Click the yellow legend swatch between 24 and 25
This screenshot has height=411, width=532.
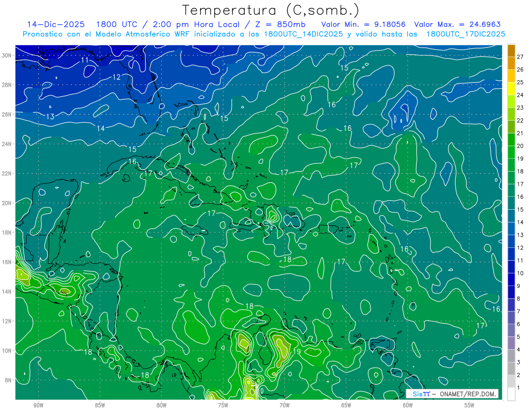click(x=511, y=89)
